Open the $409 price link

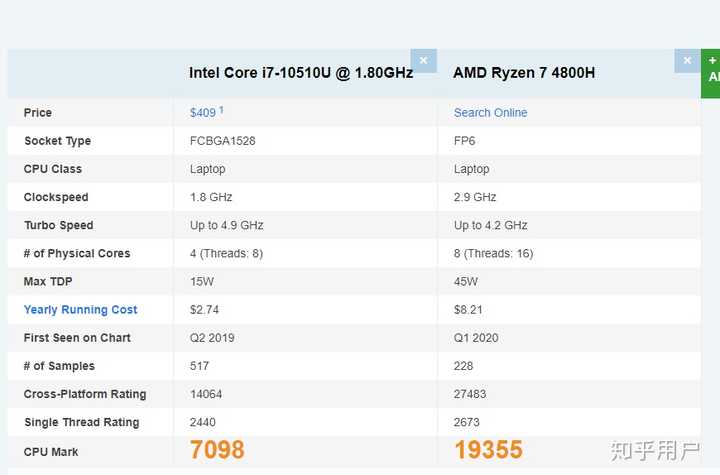(206, 112)
